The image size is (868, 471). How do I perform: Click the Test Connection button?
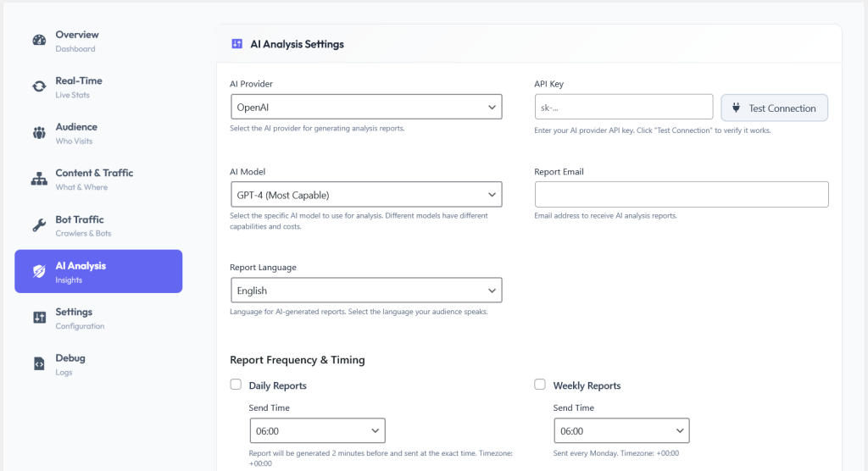coord(775,108)
